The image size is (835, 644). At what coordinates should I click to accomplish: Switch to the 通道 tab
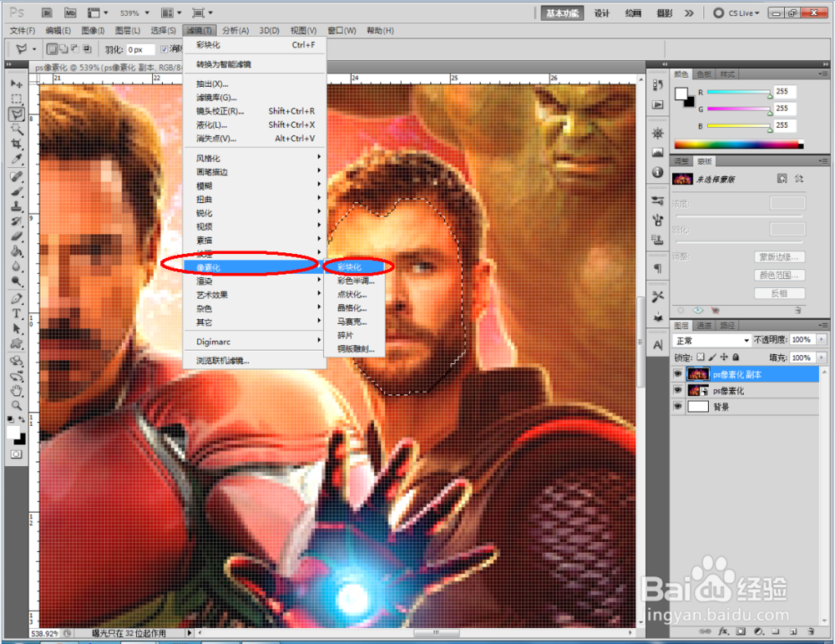click(704, 325)
